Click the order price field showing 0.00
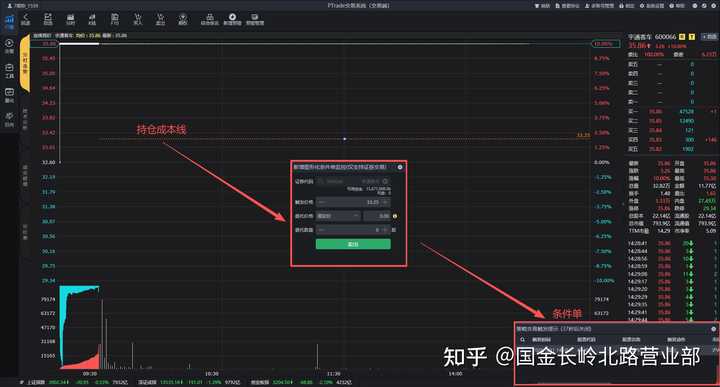Screen dimensions: 720x387 (377, 216)
